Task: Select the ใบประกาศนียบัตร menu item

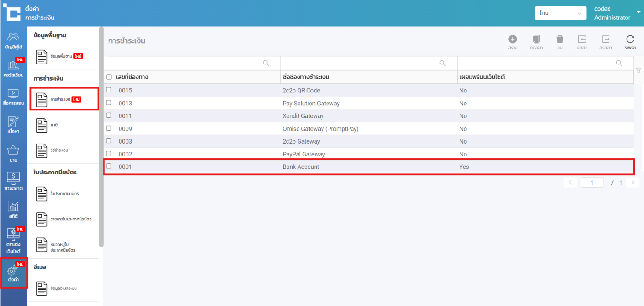Action: pyautogui.click(x=64, y=194)
